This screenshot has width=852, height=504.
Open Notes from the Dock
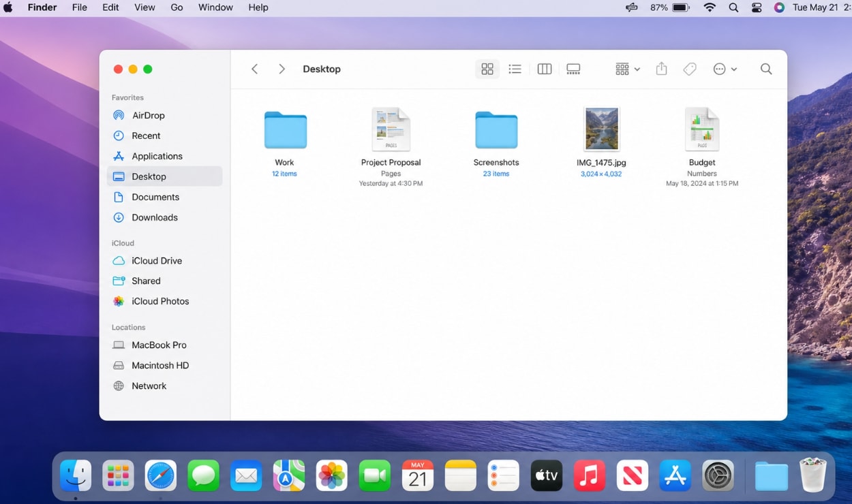(461, 475)
